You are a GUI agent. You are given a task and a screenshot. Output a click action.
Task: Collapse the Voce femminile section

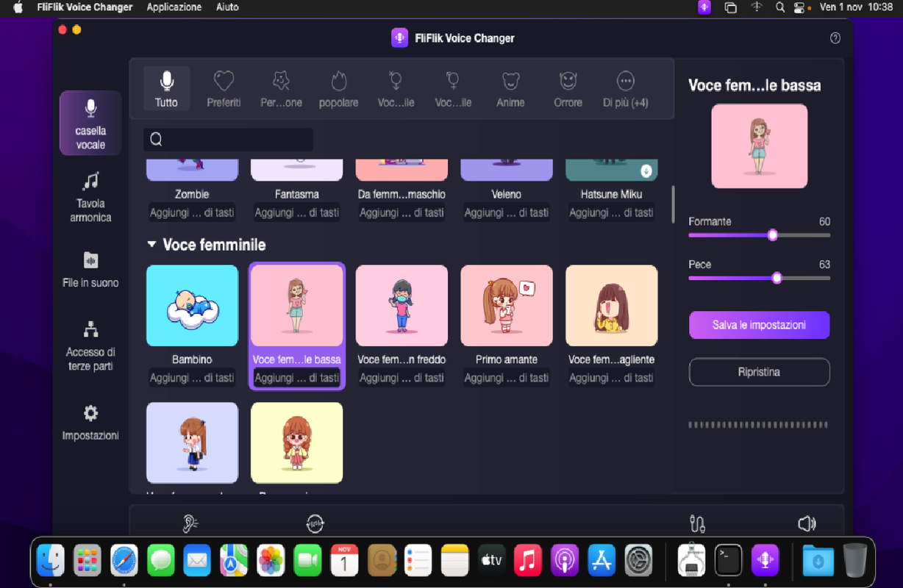tap(151, 245)
